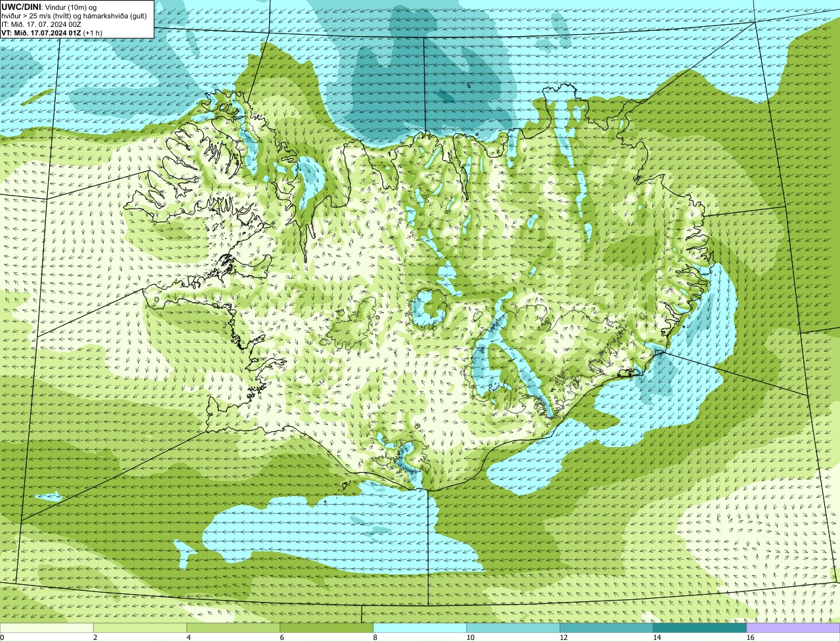Click the legend scale value '8'
This screenshot has width=840, height=642.
[x=375, y=637]
